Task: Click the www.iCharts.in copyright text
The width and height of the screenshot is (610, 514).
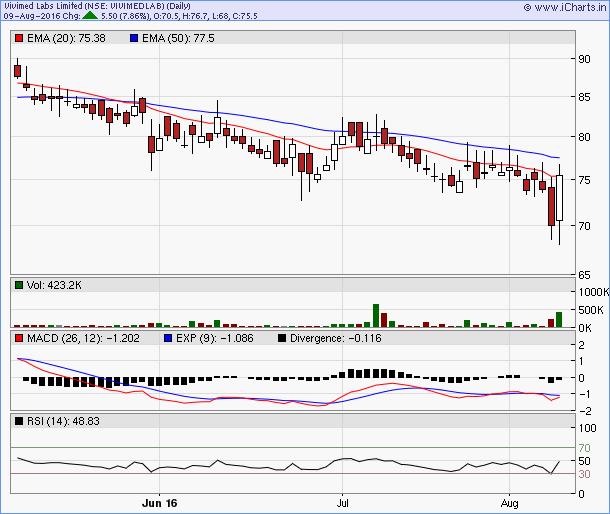Action: [565, 7]
